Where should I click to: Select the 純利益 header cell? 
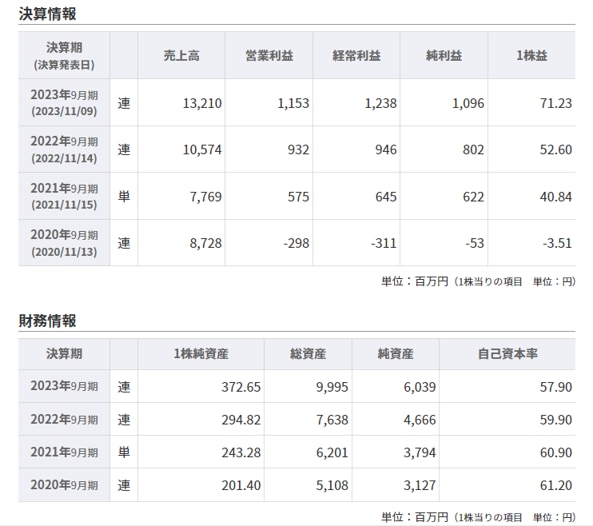444,56
